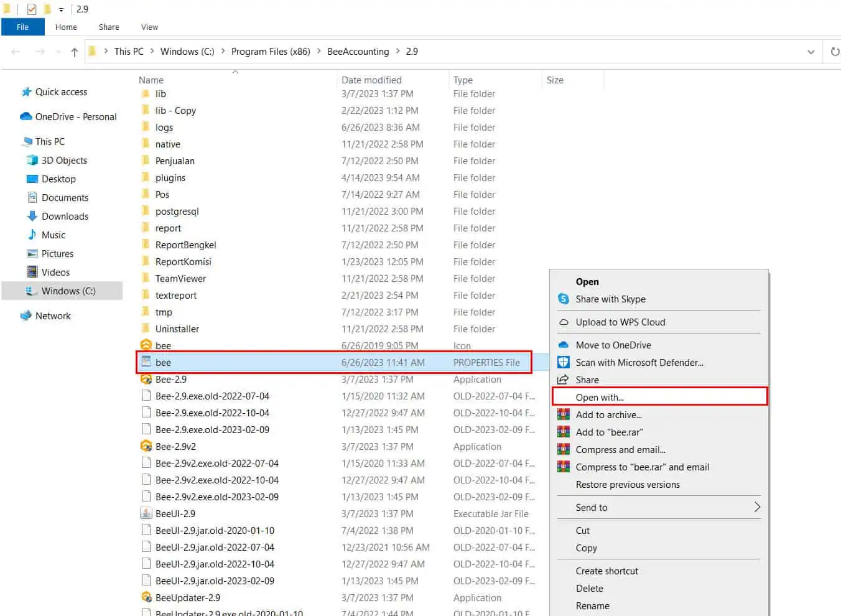Select the This PC computer icon
Screen dimensions: 841x616
pyautogui.click(x=27, y=141)
